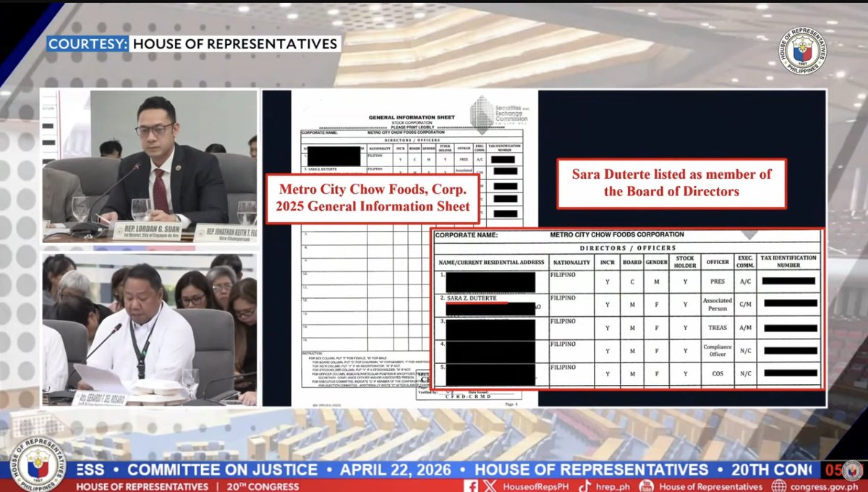Click the 'DIRECTORS / OFFICERS' heading in the enlarged table
Viewport: 868px width, 492px height.
click(627, 247)
